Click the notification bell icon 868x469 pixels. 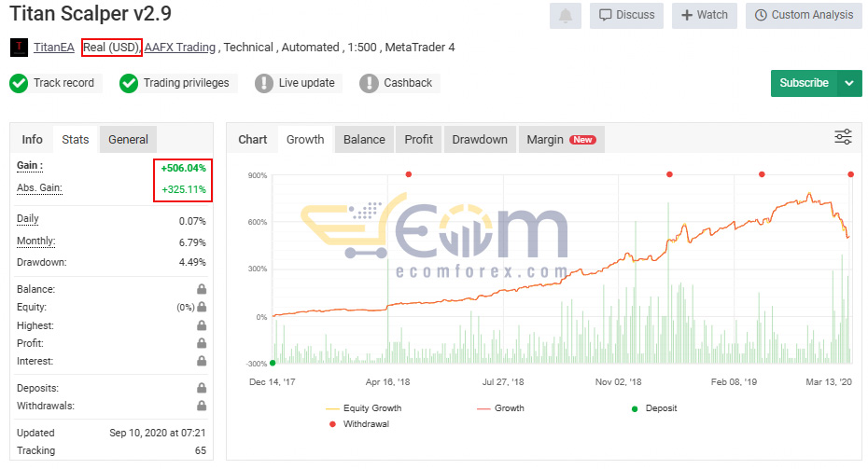(x=566, y=16)
